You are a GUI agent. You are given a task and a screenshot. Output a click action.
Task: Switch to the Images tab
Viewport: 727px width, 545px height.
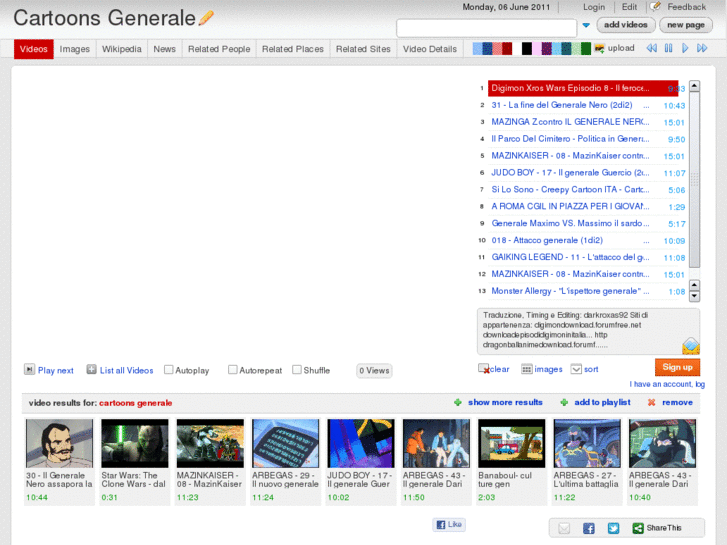[x=75, y=49]
